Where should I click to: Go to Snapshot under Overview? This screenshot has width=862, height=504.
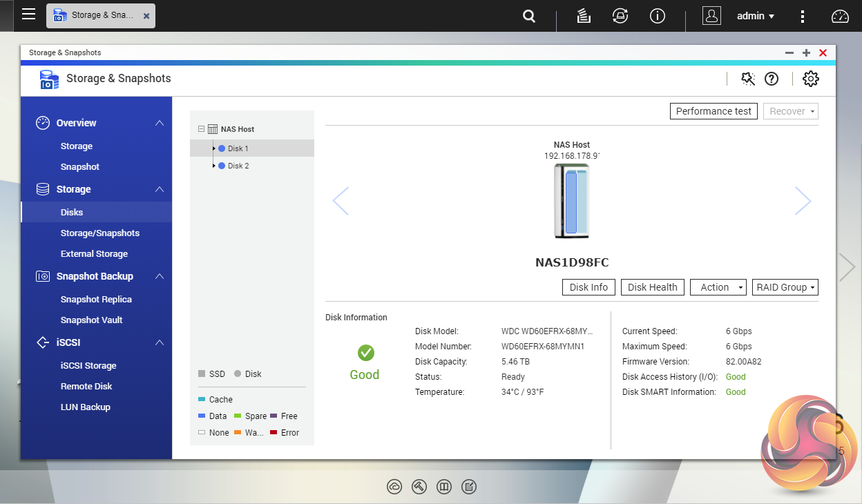(x=80, y=167)
